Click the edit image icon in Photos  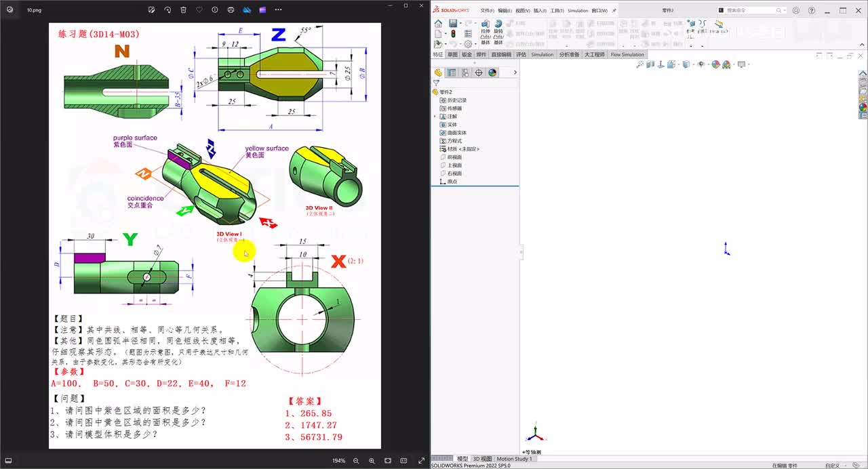pyautogui.click(x=151, y=10)
